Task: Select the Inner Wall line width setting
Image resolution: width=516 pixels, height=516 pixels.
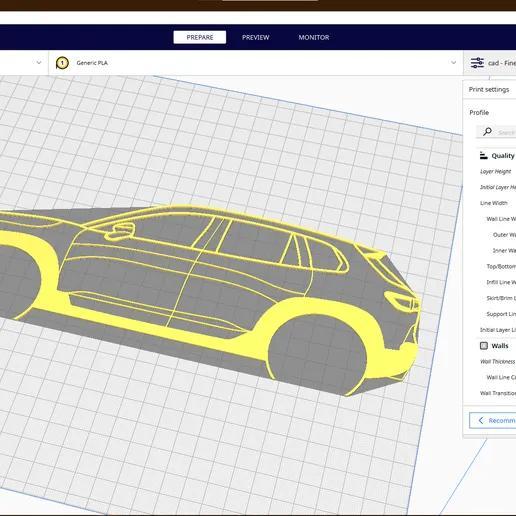Action: click(504, 251)
